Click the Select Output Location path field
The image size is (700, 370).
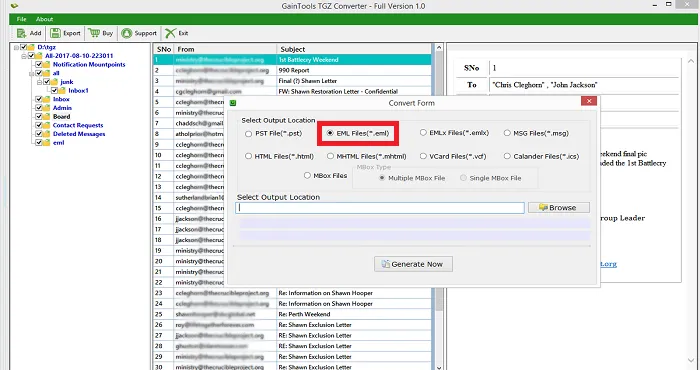[x=380, y=208]
